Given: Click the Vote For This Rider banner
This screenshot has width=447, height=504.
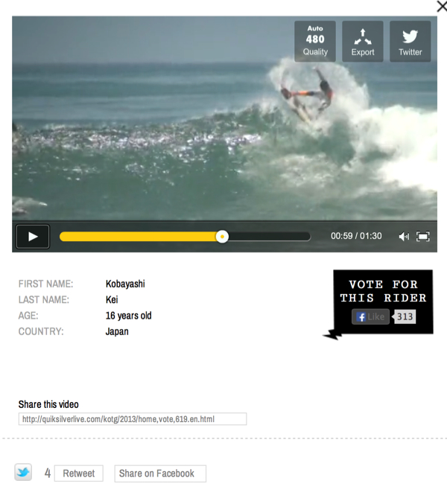Looking at the screenshot, I should [x=383, y=291].
